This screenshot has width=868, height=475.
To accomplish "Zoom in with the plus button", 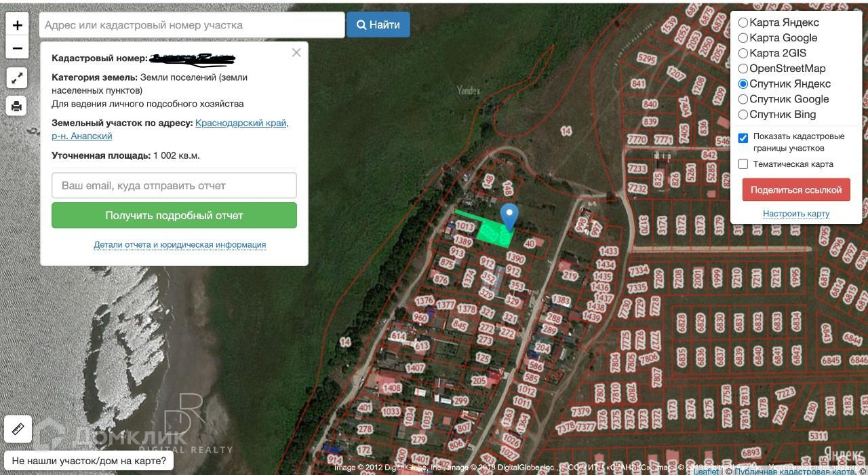I will (17, 25).
